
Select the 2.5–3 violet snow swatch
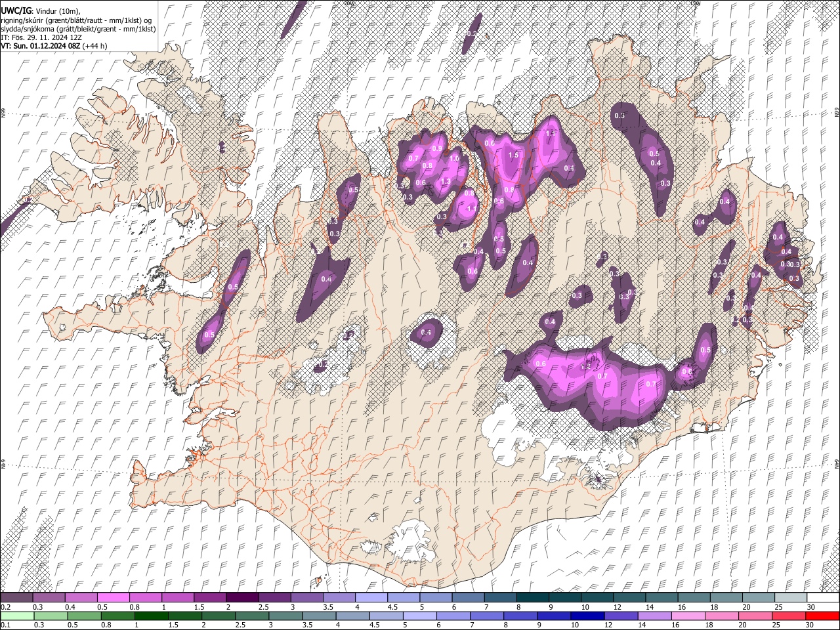click(x=274, y=598)
